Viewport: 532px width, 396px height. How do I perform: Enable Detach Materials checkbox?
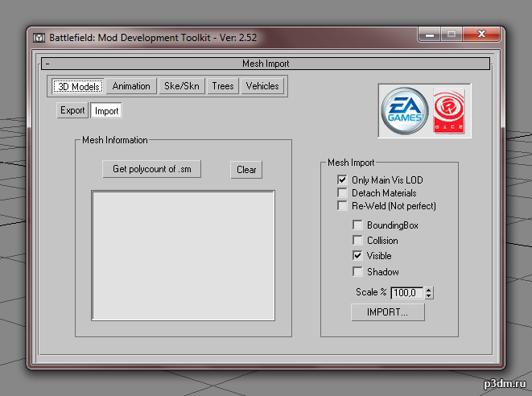pyautogui.click(x=342, y=192)
